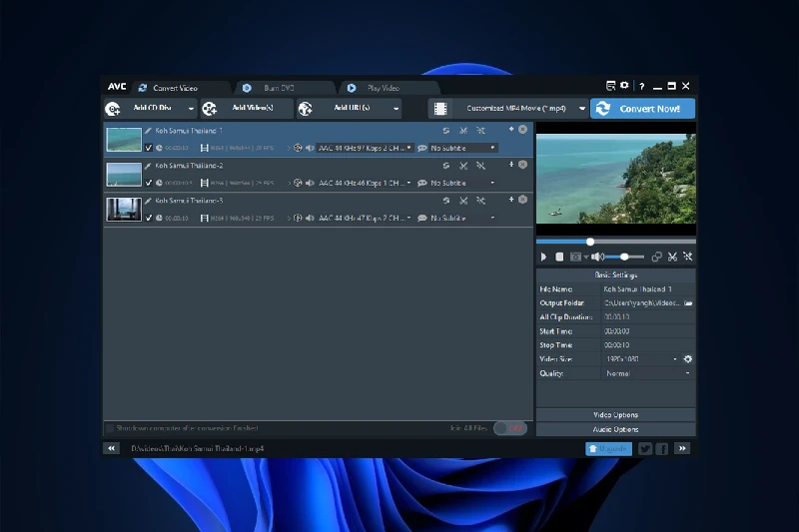Click the scissors cut icon on Koh Samui Thailand-3 row
This screenshot has width=799, height=532.
463,201
